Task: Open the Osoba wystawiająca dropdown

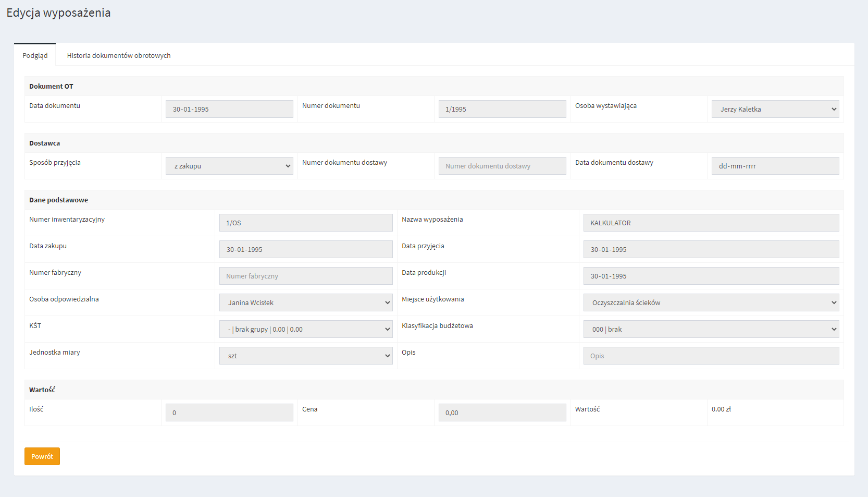Action: coord(775,109)
